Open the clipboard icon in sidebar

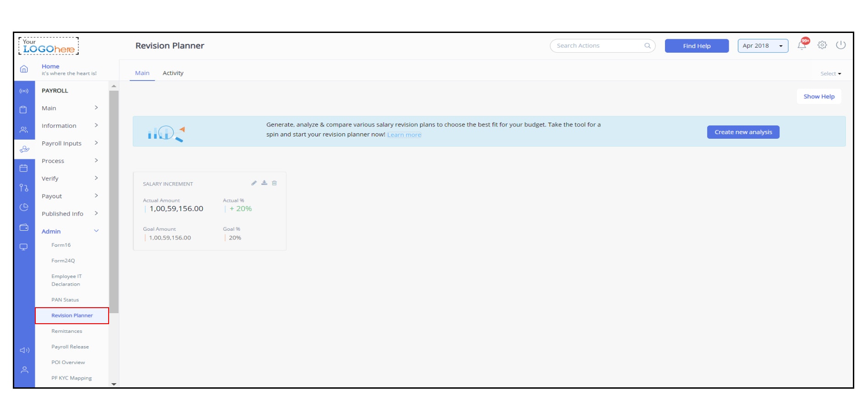(23, 110)
